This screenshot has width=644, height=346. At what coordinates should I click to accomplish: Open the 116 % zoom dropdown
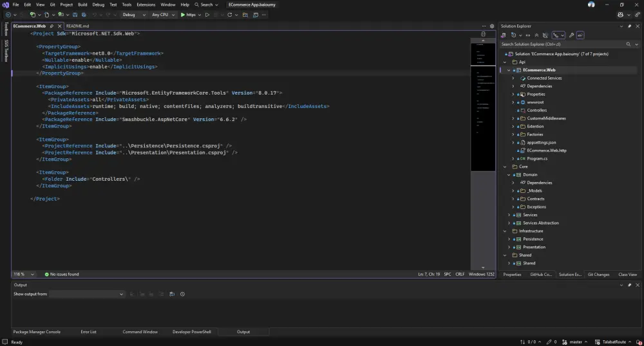pyautogui.click(x=24, y=274)
